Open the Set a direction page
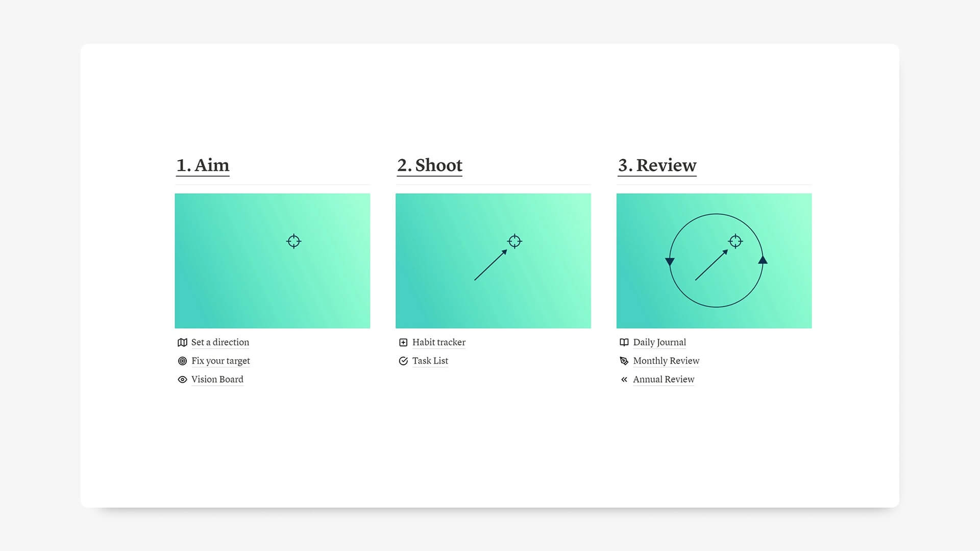Screen dimensions: 980x551 coord(219,342)
